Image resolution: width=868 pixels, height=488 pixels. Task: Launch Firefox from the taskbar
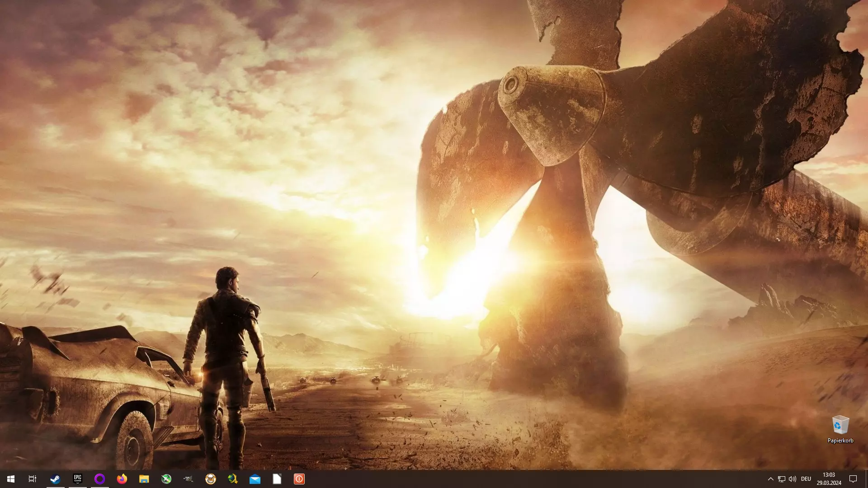pyautogui.click(x=122, y=479)
